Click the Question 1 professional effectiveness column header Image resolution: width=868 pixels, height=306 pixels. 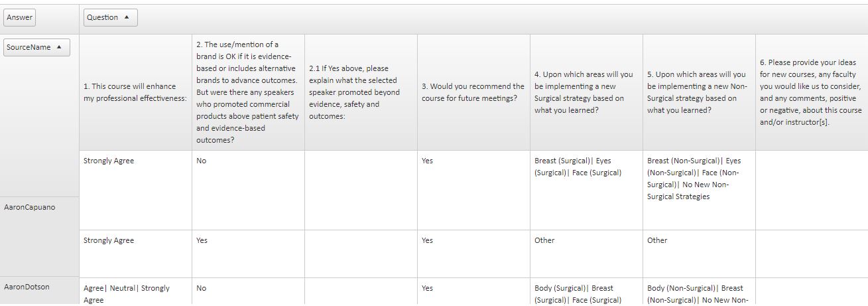(136, 92)
